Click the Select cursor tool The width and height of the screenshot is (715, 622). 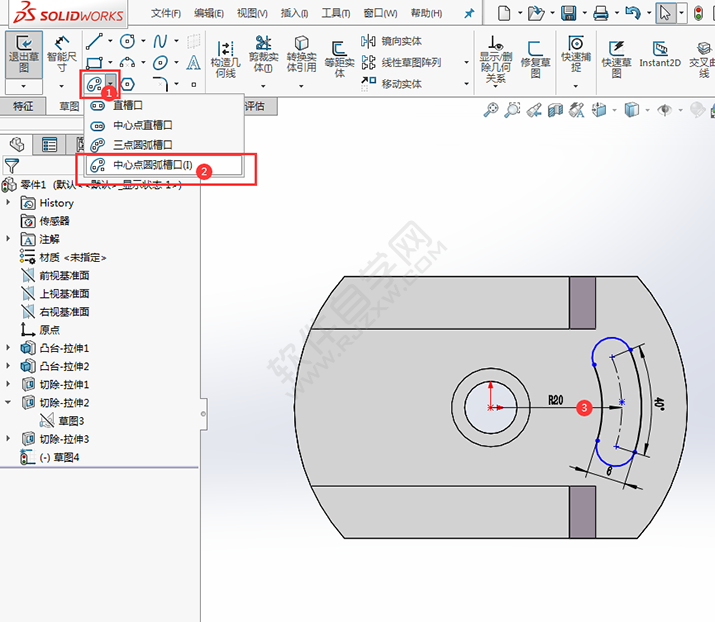point(665,13)
